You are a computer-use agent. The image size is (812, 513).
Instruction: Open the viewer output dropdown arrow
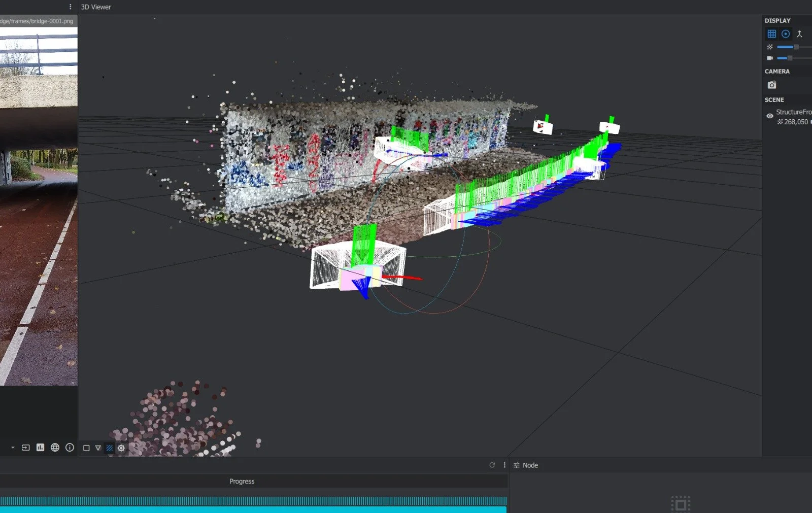coord(13,448)
